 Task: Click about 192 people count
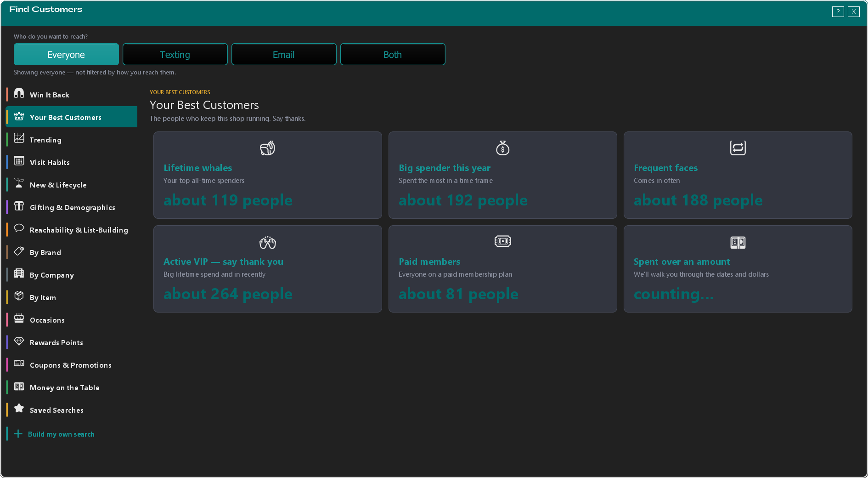[x=463, y=200]
